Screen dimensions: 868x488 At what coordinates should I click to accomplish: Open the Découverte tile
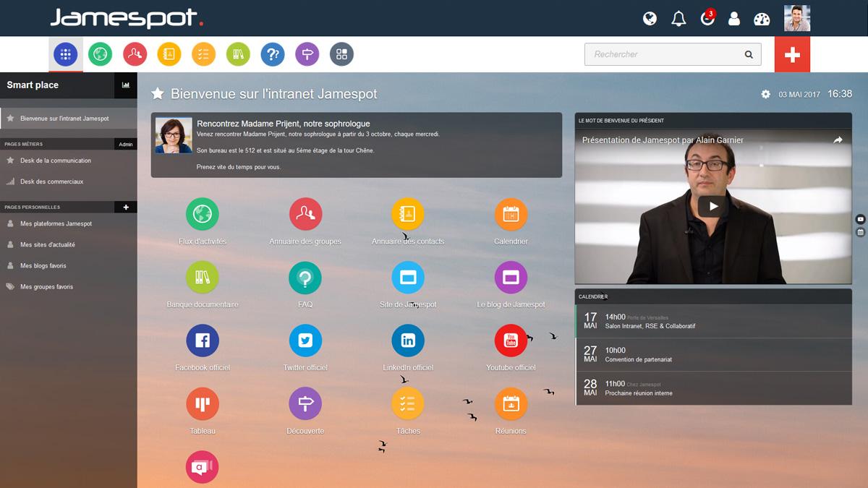[x=305, y=404]
